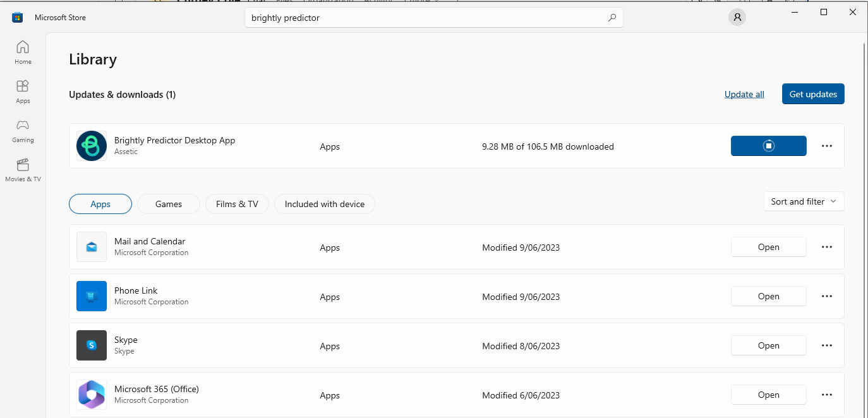The height and width of the screenshot is (418, 868).
Task: Click the Microsoft 365 (Office) icon
Action: click(x=92, y=395)
